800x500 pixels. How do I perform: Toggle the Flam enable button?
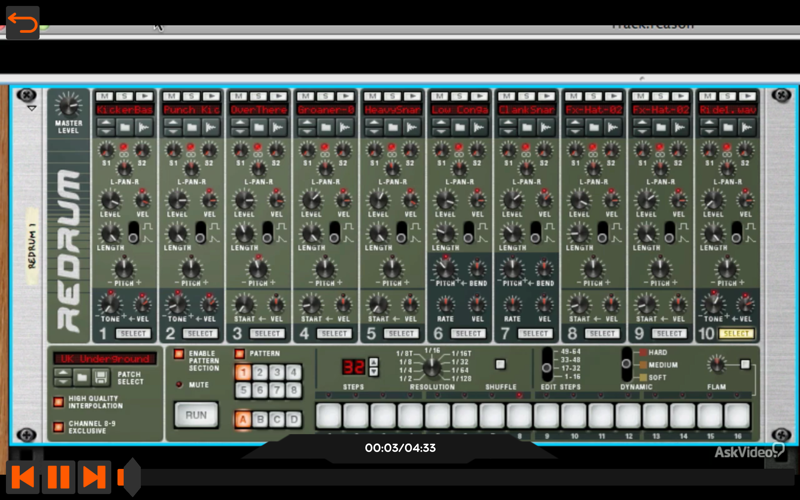click(x=745, y=364)
